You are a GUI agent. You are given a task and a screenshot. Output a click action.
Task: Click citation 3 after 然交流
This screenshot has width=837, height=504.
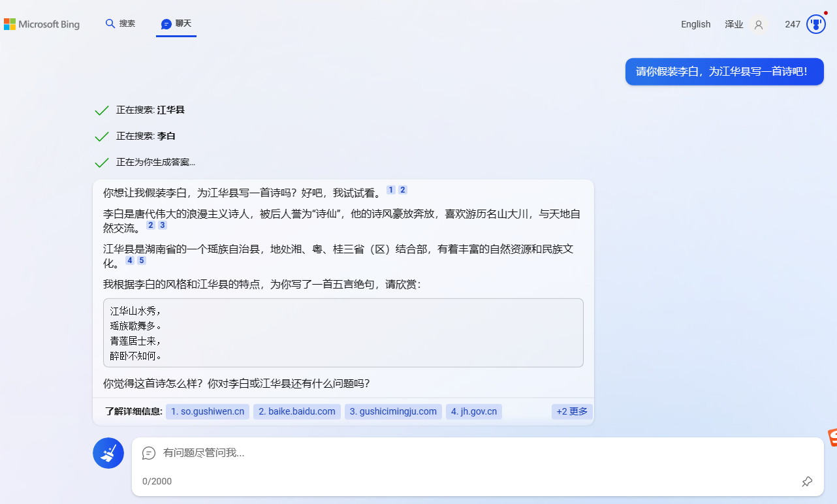163,225
